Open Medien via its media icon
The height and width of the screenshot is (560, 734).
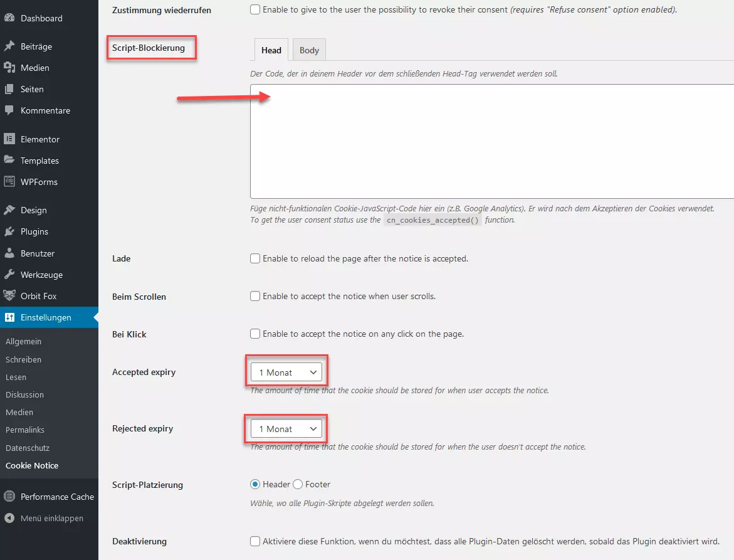(9, 68)
